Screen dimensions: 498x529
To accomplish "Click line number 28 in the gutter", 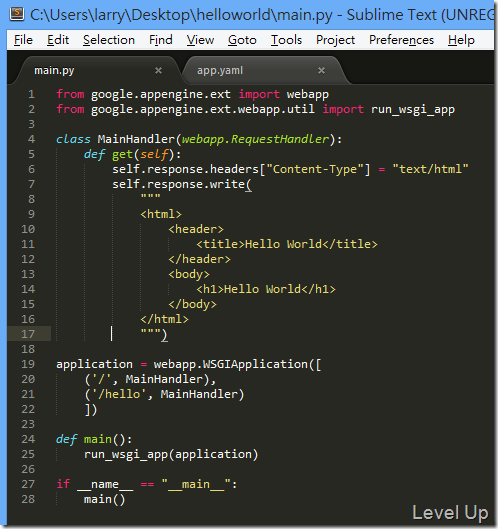I will (x=28, y=499).
